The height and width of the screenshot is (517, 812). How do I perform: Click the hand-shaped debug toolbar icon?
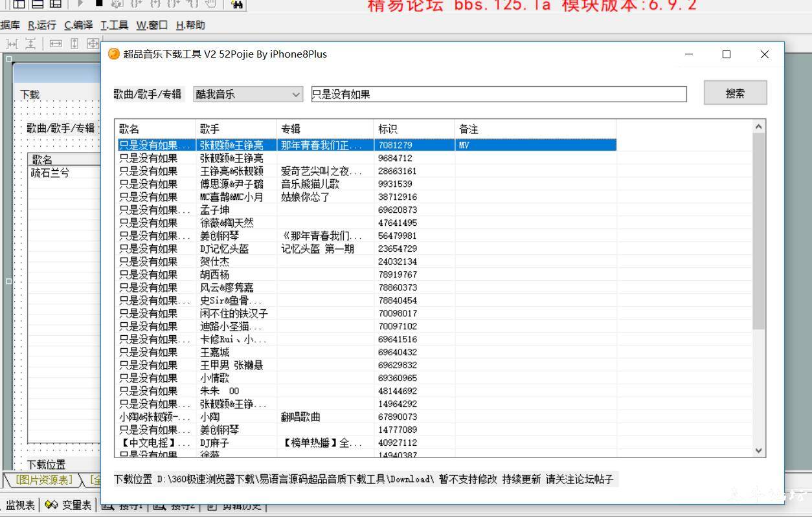210,3
